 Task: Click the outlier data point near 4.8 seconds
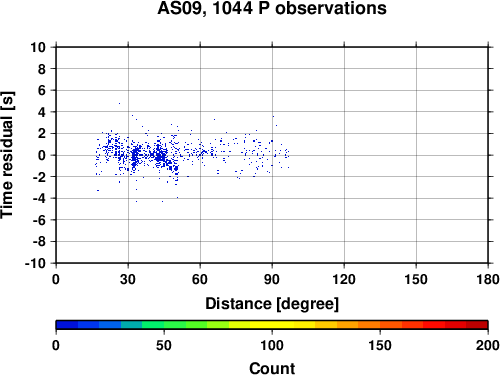click(119, 103)
